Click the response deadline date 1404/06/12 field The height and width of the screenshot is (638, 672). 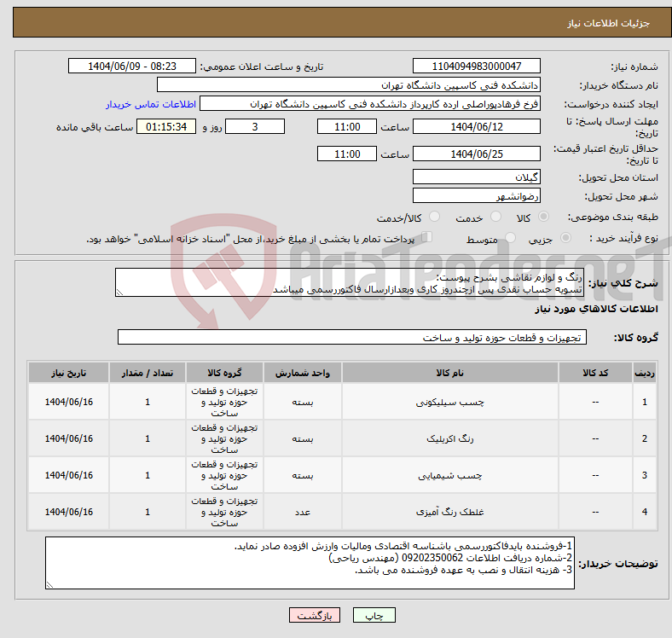tap(476, 127)
